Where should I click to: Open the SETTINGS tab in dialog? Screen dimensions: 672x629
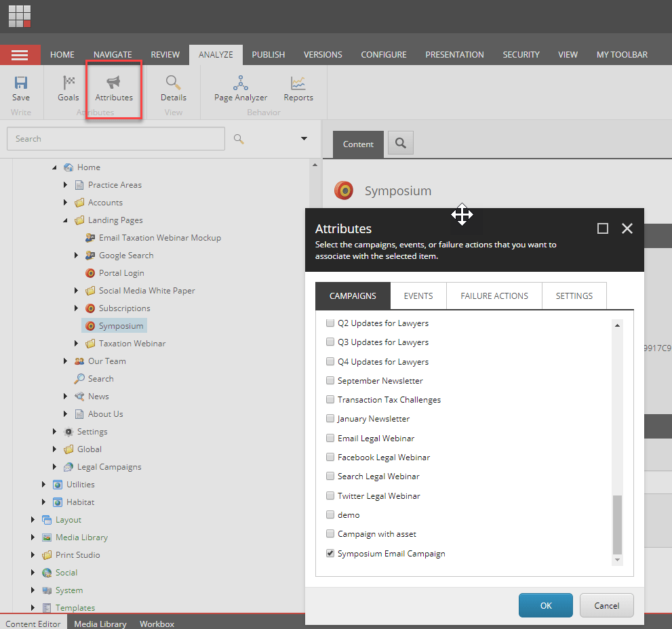click(x=574, y=296)
